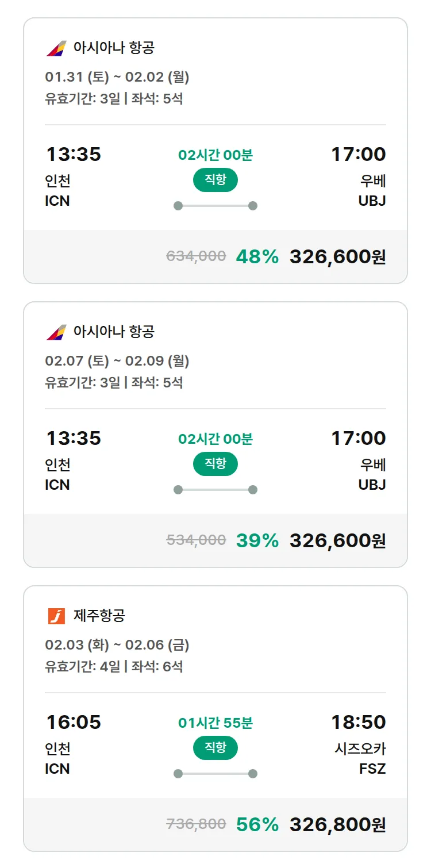
Task: Select the 326,600원 price with 48% discount
Action: pyautogui.click(x=337, y=256)
